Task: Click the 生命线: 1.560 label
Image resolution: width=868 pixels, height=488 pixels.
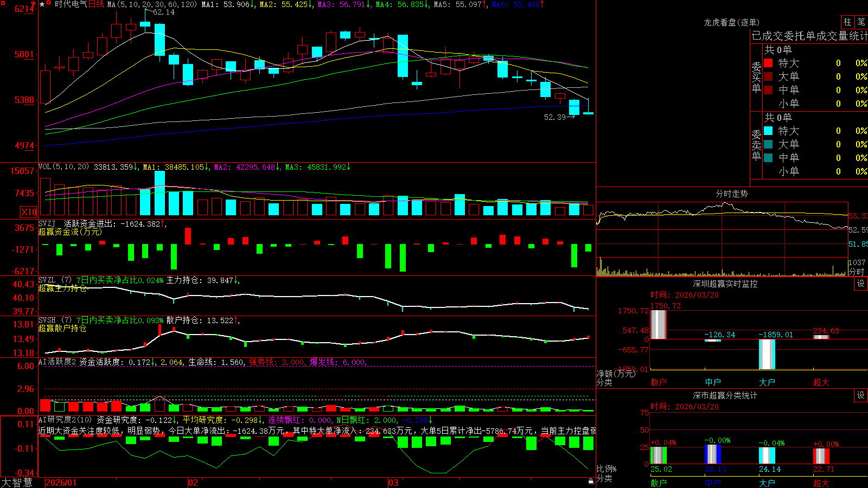Action: (x=216, y=362)
